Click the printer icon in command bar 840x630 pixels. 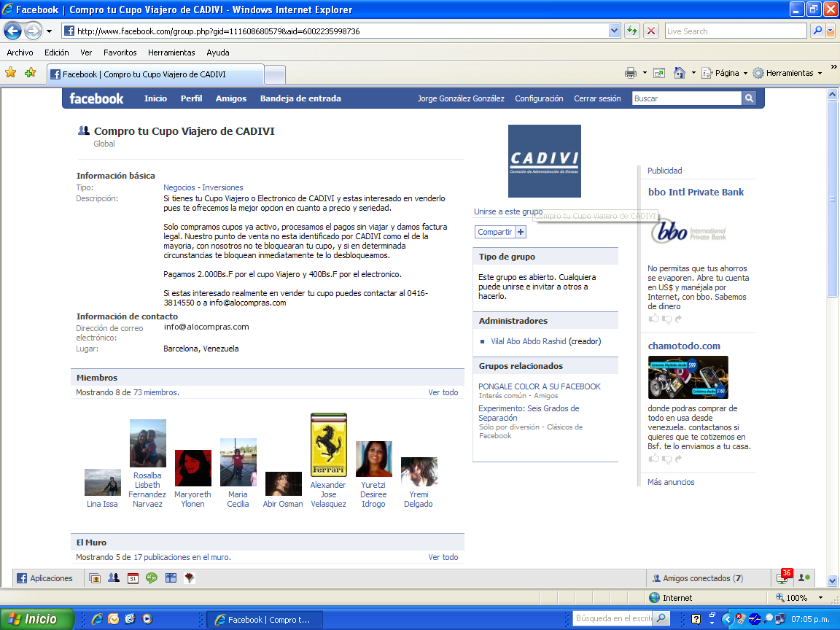[631, 73]
